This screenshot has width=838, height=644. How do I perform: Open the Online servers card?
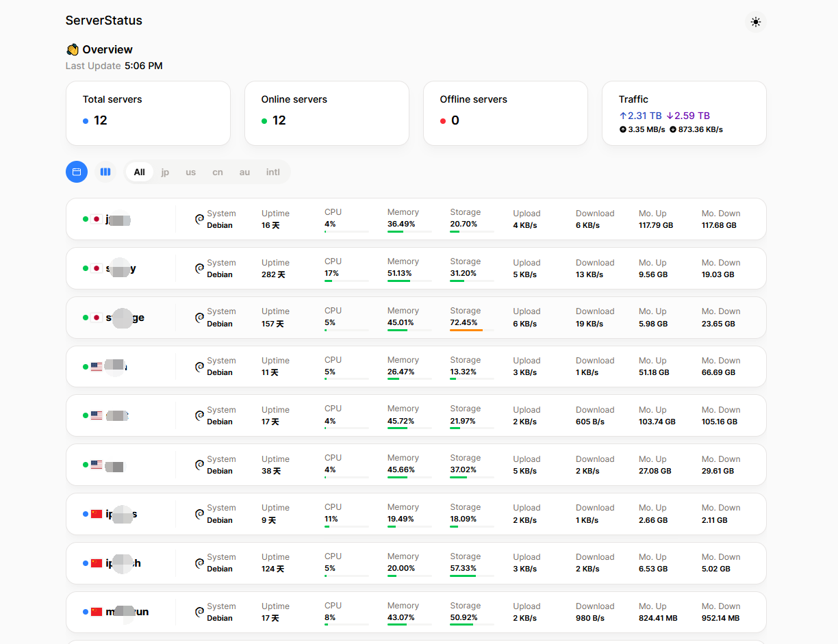[x=327, y=113]
